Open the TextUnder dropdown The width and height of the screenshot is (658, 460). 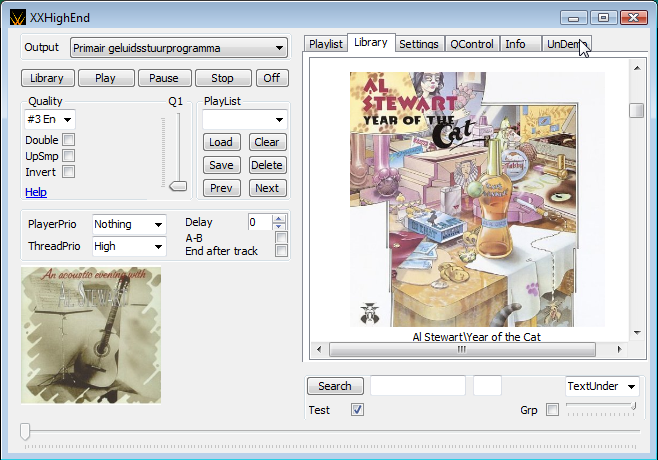tap(602, 386)
